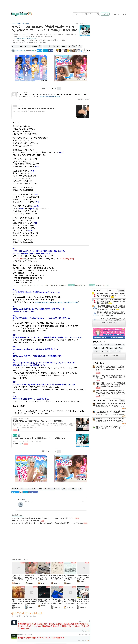Click the ※4 annotation in lyrics
This screenshot has height=644, width=138.
[x=36, y=194]
